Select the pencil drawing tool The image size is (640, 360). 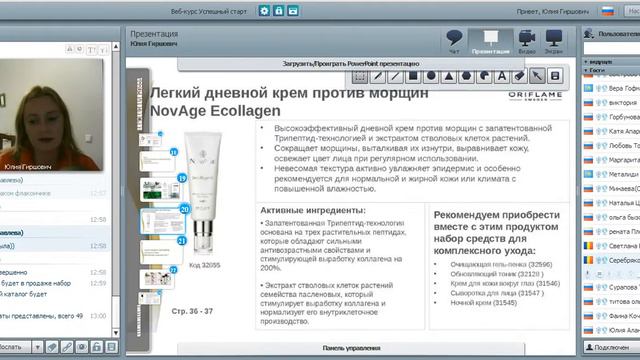pyautogui.click(x=378, y=76)
